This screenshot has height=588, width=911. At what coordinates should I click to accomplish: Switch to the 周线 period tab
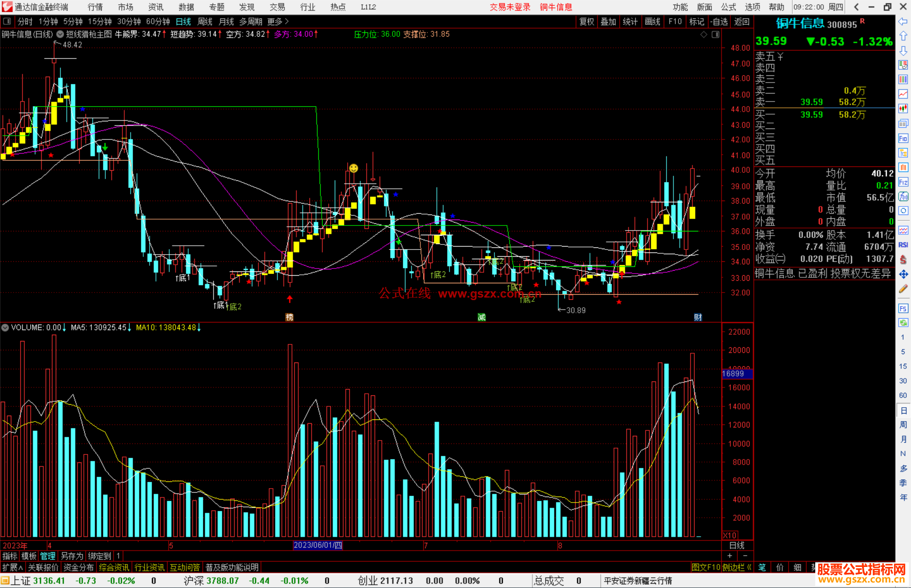(x=205, y=21)
